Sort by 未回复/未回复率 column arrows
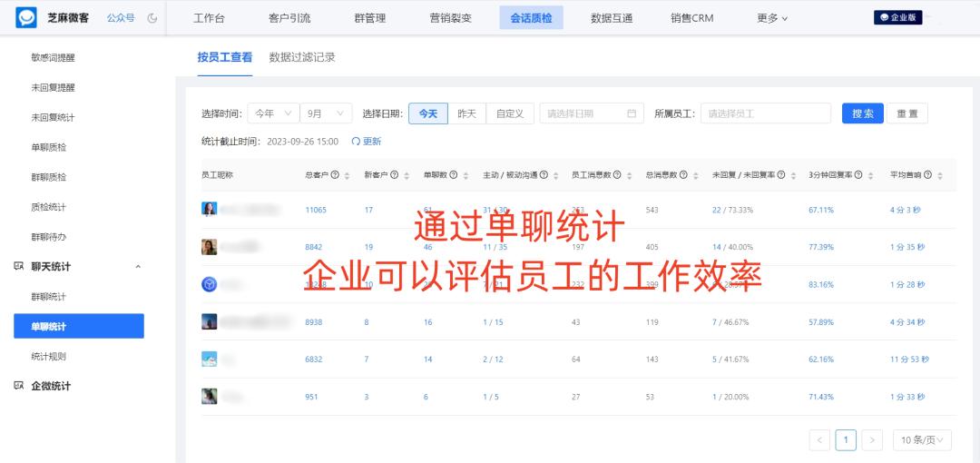980x463 pixels. point(793,176)
